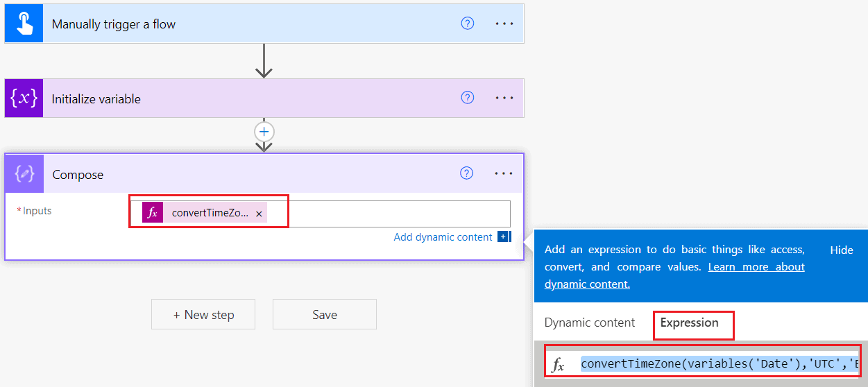Remove the convertTimeZone expression token

[259, 214]
